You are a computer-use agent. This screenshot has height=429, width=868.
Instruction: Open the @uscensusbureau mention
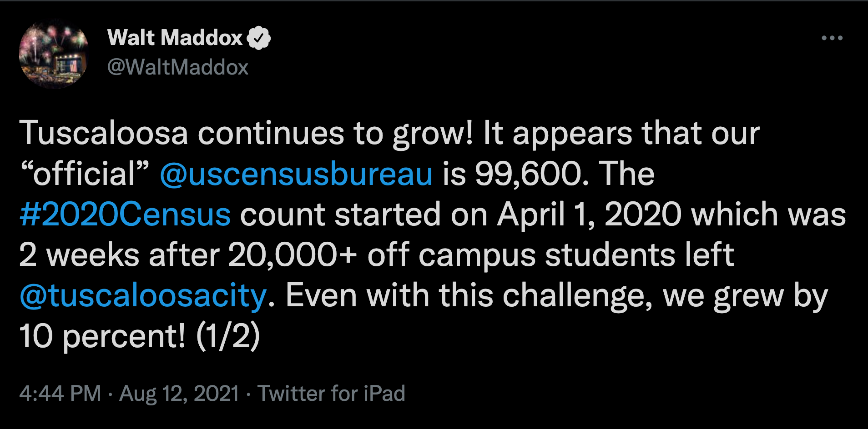(296, 174)
